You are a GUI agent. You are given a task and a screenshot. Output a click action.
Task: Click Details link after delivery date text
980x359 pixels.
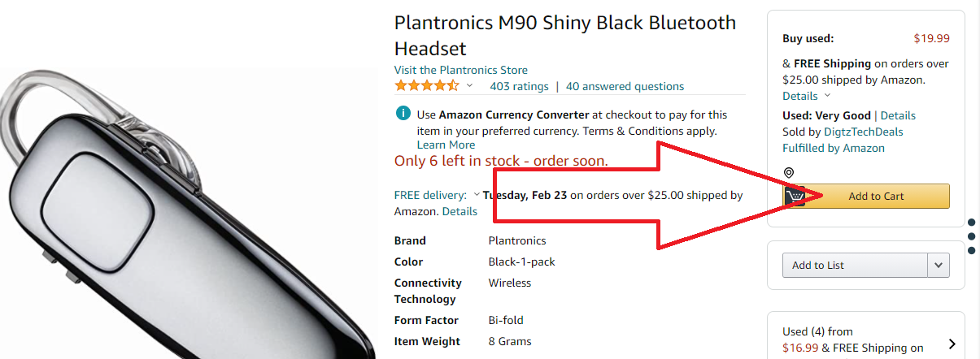[460, 211]
